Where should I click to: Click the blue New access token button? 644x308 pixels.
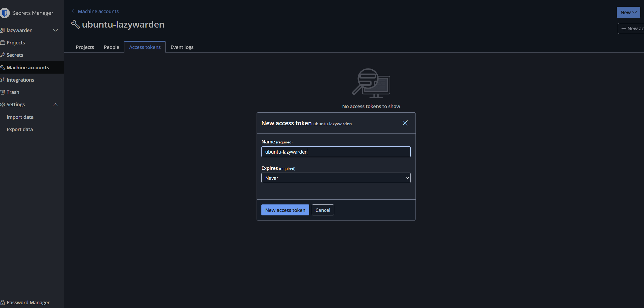(285, 210)
